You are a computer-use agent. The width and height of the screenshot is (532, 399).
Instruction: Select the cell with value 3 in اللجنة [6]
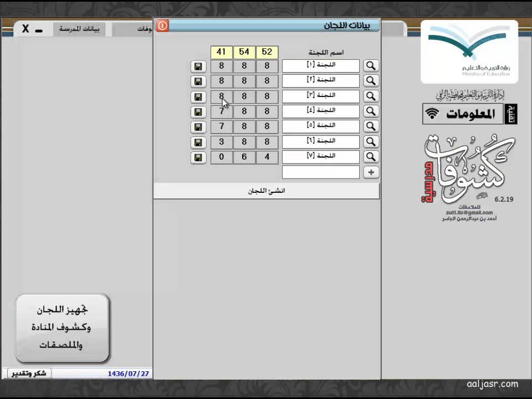[221, 142]
